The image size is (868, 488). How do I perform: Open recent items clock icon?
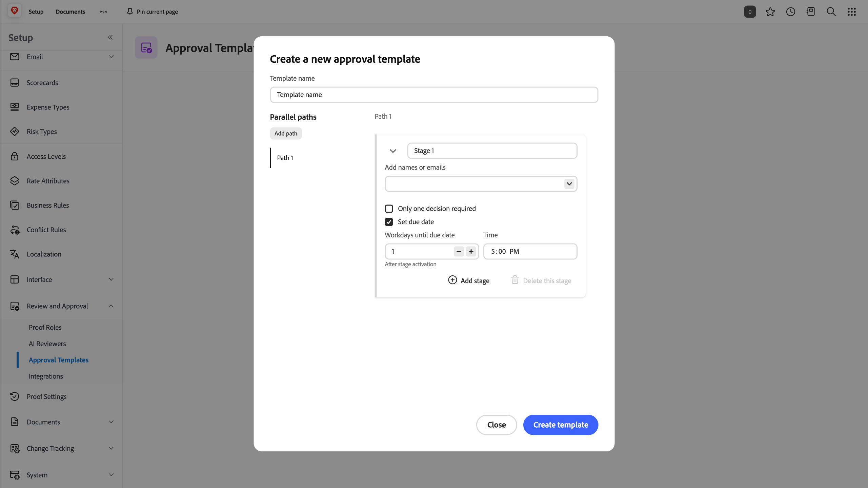(791, 12)
